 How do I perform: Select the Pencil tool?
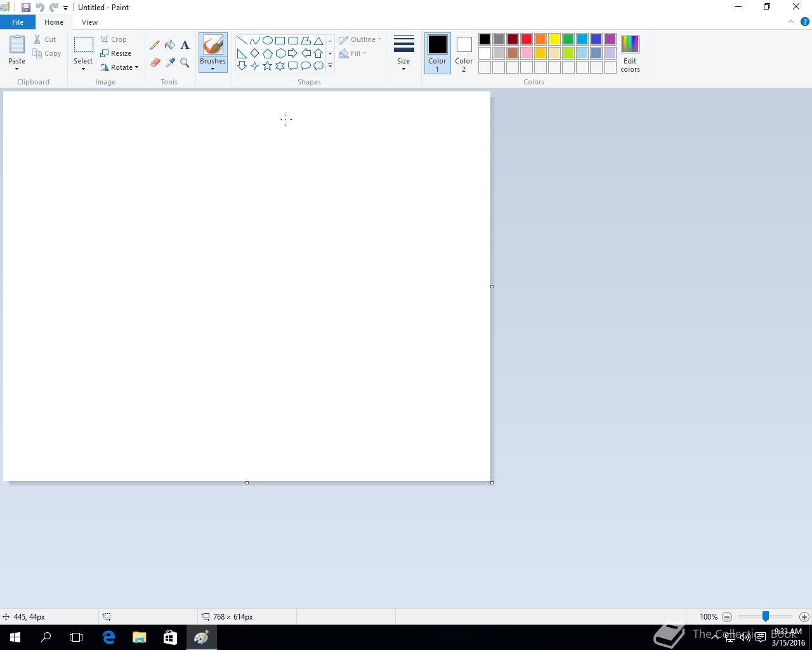coord(155,45)
